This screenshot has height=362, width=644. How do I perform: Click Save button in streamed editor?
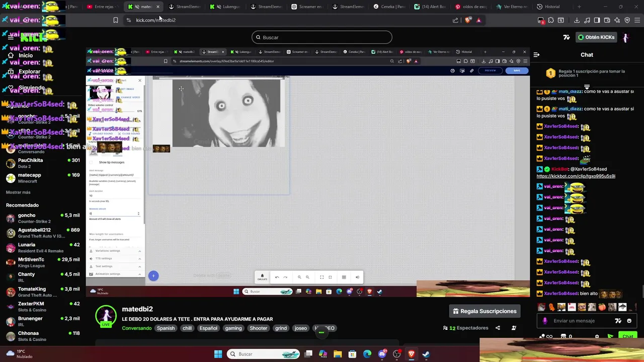tap(517, 70)
